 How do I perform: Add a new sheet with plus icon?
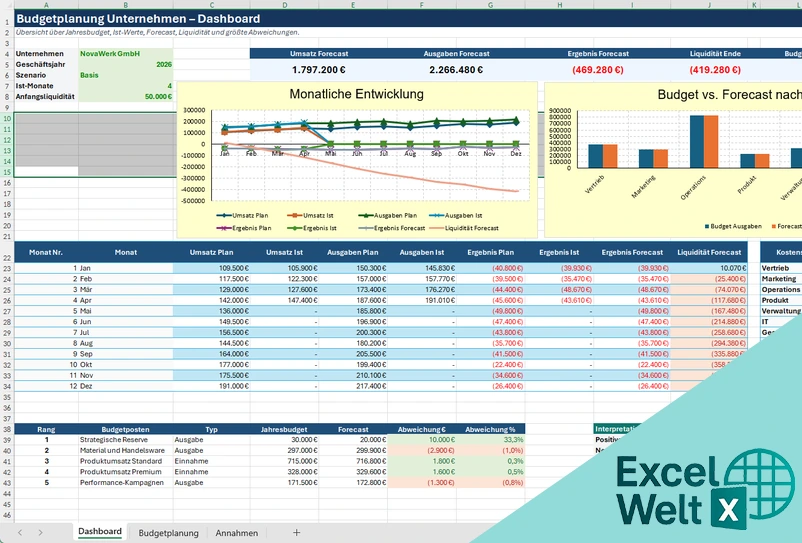296,533
